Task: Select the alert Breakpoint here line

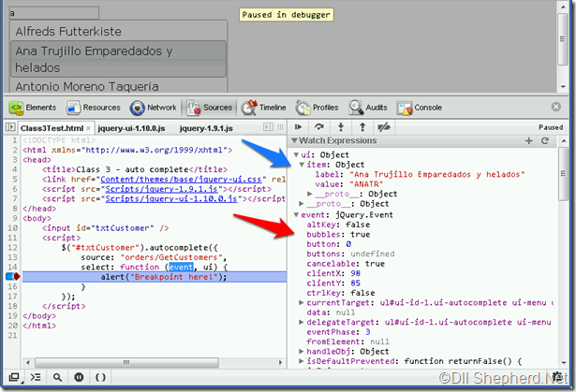Action: pos(155,277)
